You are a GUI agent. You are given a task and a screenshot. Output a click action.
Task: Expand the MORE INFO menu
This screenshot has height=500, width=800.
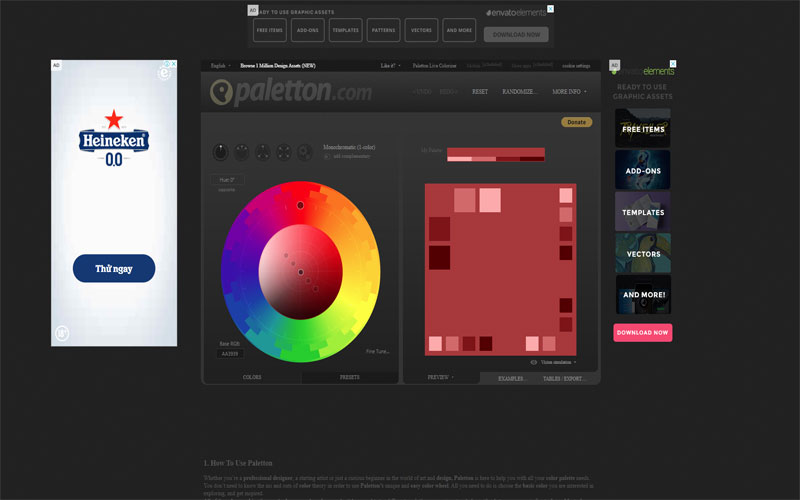coord(569,92)
